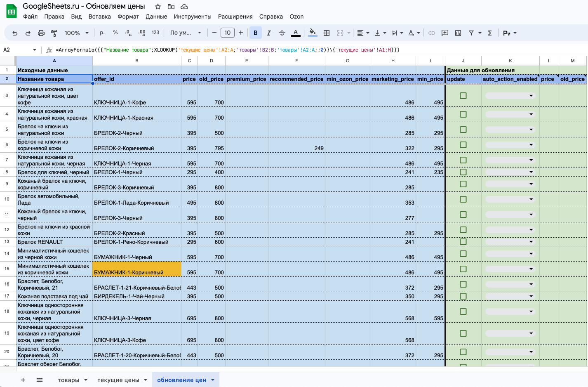The image size is (588, 387).
Task: Star this spreadsheet document
Action: pyautogui.click(x=158, y=7)
